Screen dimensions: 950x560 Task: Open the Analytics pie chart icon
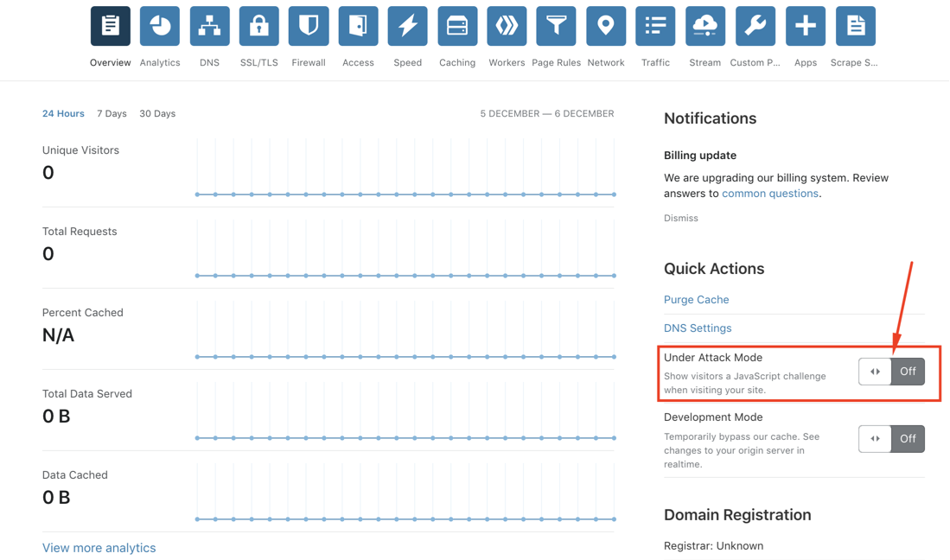[160, 26]
